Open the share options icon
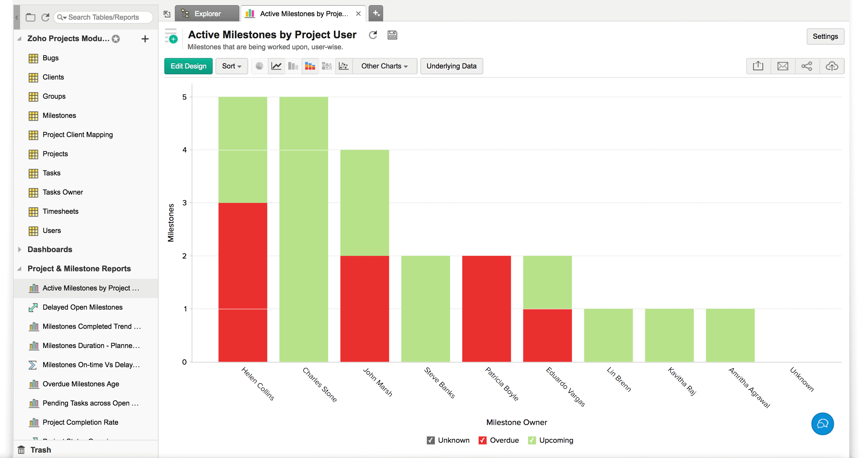This screenshot has height=458, width=868. click(807, 66)
